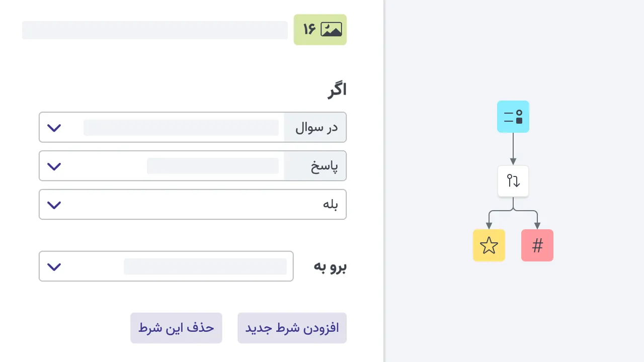644x362 pixels.
Task: Click the افزودن شرط جدید button
Action: click(292, 328)
